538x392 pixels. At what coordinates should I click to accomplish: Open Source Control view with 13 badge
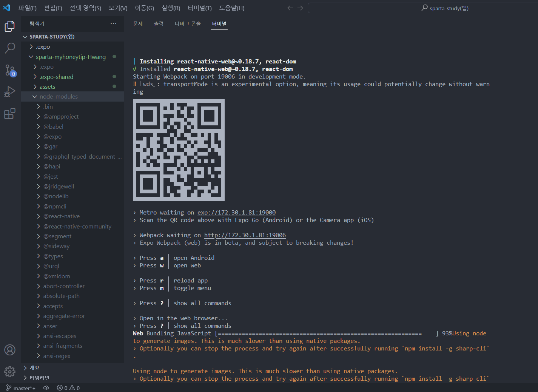tap(10, 70)
